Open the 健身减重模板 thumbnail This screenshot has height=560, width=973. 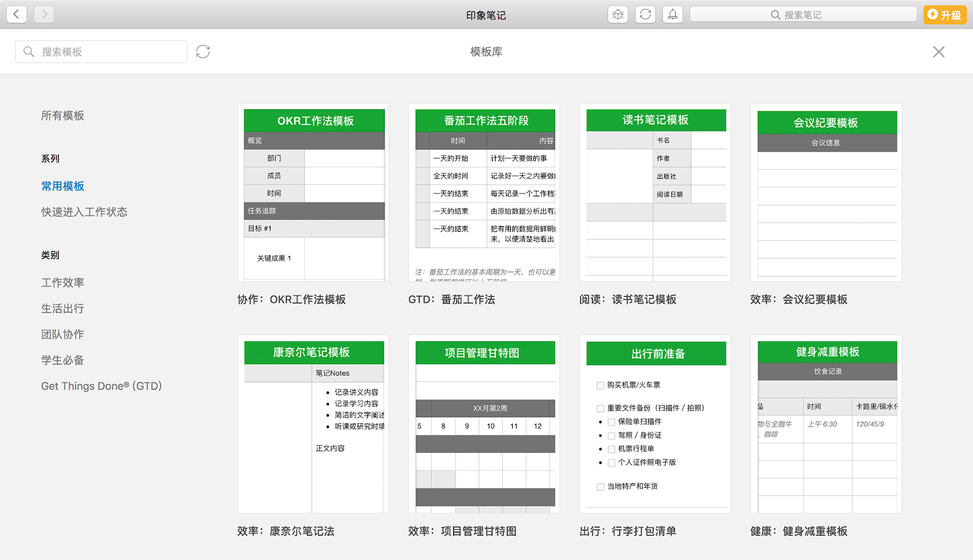coord(826,424)
